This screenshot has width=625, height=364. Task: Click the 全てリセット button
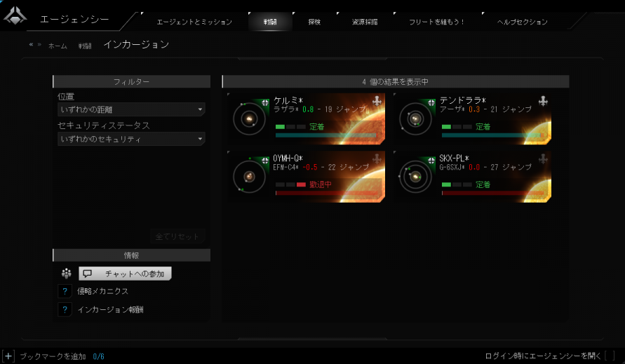[x=178, y=236]
